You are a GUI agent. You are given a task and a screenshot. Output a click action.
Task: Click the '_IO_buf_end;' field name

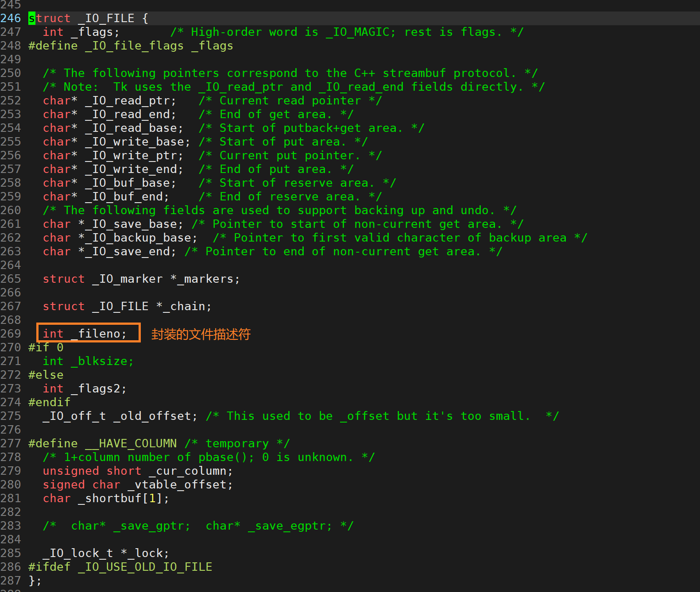click(x=127, y=196)
